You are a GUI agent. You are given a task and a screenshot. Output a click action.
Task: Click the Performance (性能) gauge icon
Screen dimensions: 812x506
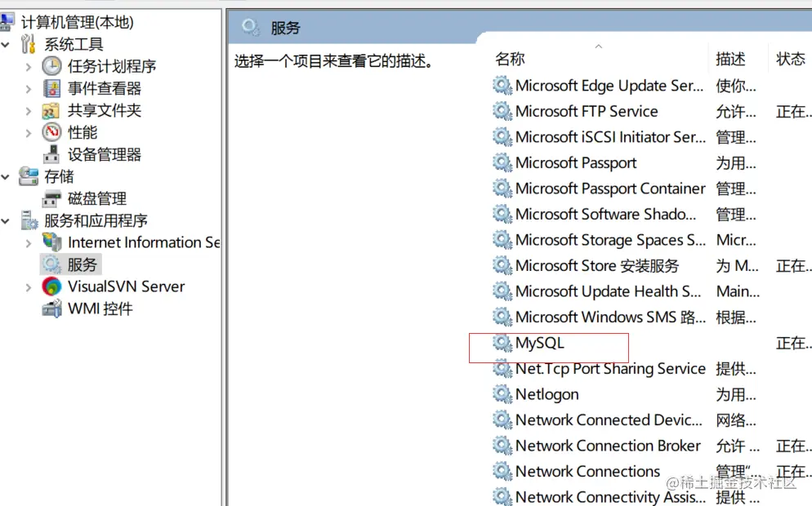(x=51, y=132)
